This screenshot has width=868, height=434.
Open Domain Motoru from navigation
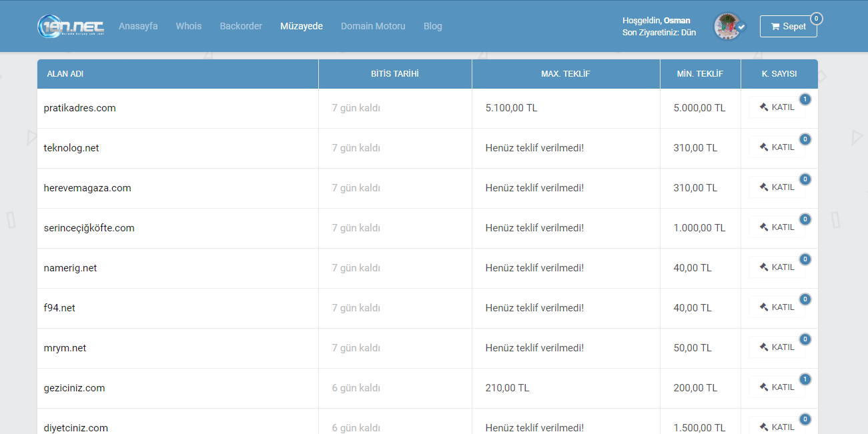[x=373, y=26]
